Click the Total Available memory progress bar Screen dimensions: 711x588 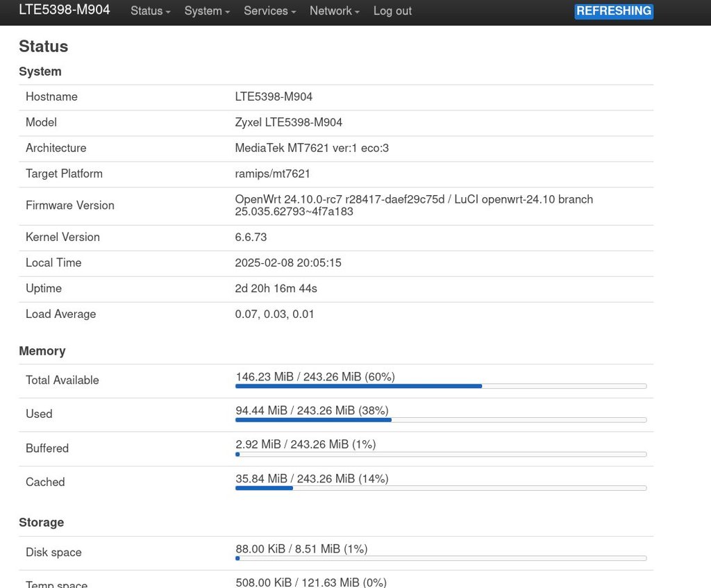441,386
